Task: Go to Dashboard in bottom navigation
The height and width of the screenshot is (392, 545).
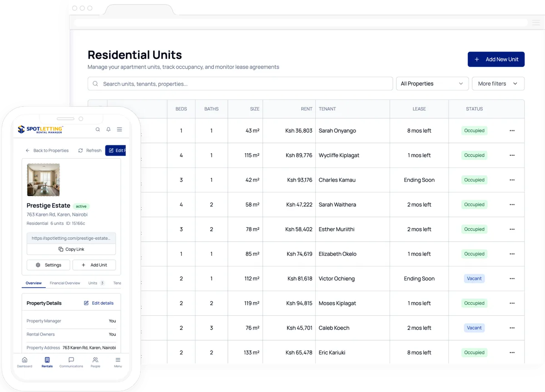Action: pyautogui.click(x=25, y=362)
